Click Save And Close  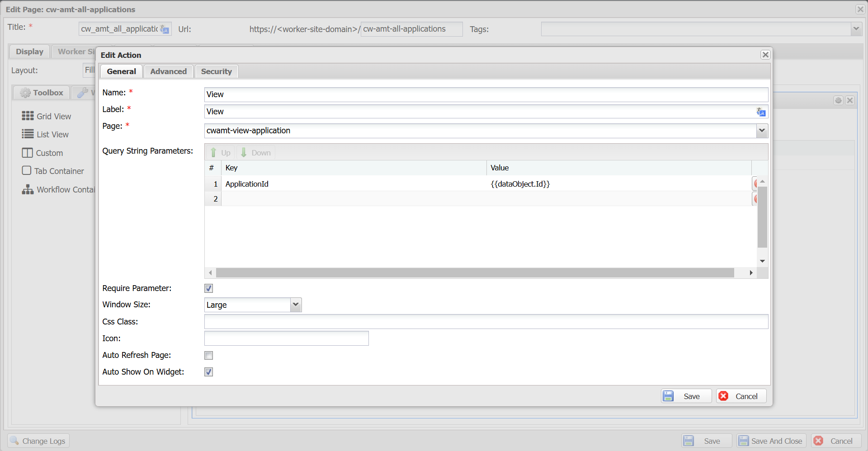coord(771,441)
